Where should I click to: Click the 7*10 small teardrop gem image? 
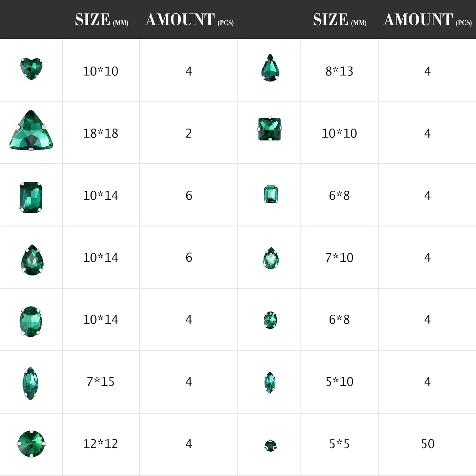click(x=271, y=258)
